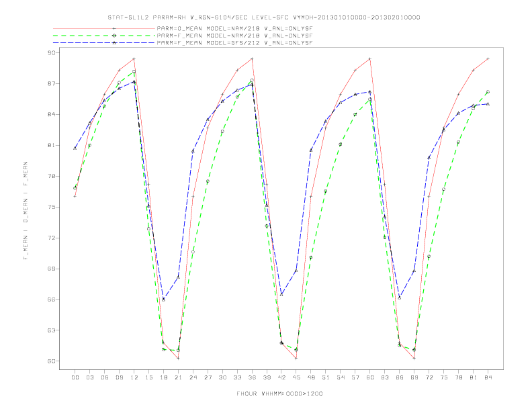Select the legend entry PARM=F_MEAN MODEL=GFS/212

(234, 43)
